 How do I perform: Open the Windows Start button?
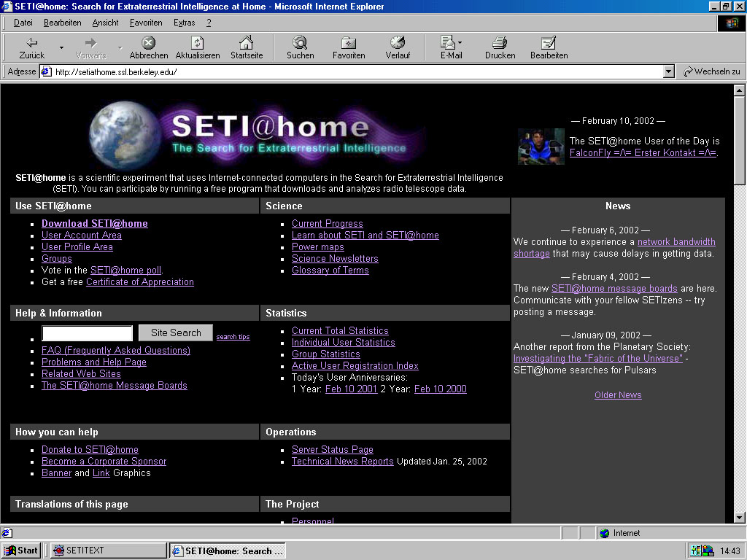[21, 551]
